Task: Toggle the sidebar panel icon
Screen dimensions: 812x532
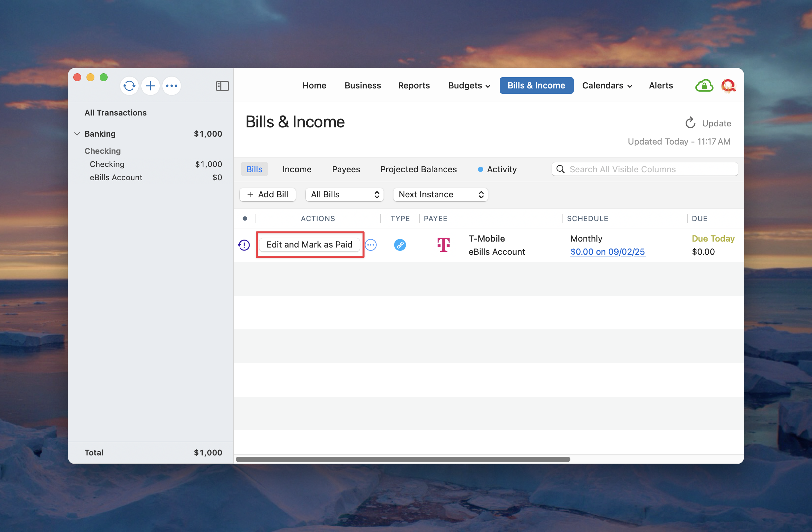Action: click(222, 86)
